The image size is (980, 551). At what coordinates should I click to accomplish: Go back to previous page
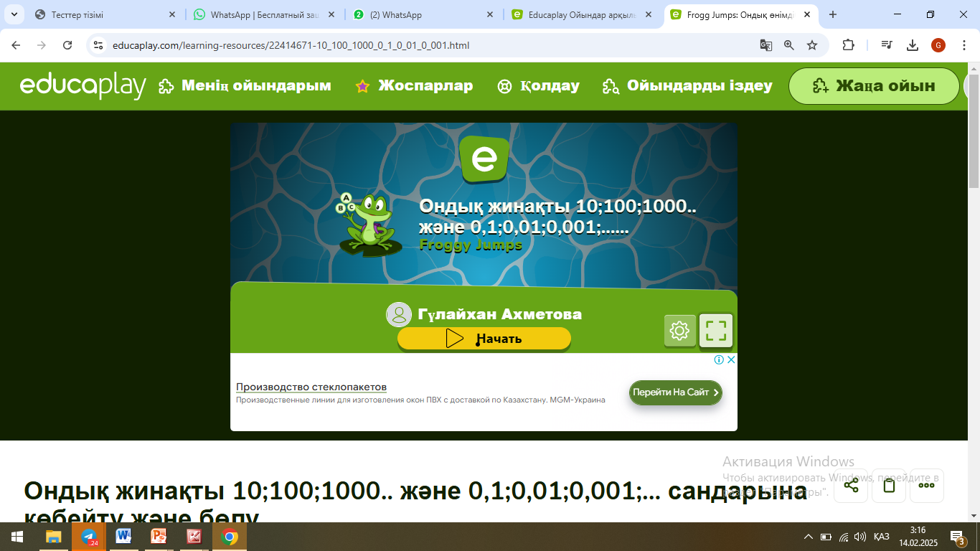16,45
